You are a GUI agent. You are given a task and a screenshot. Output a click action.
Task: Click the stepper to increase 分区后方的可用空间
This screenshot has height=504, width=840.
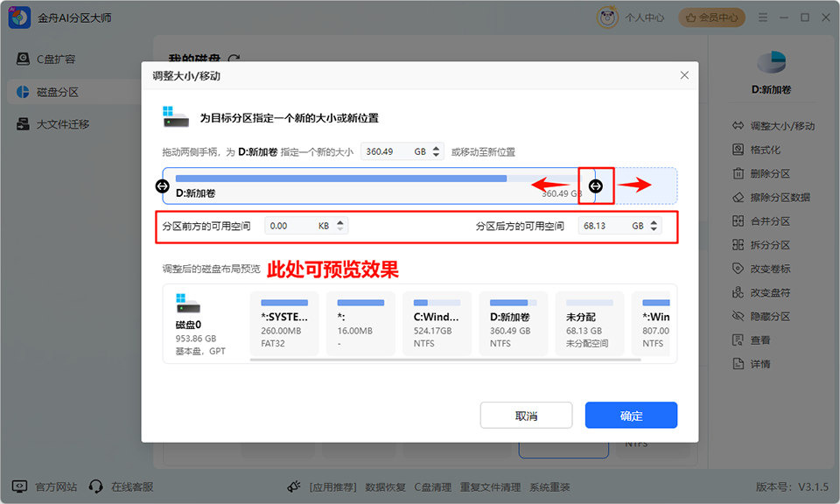point(653,221)
